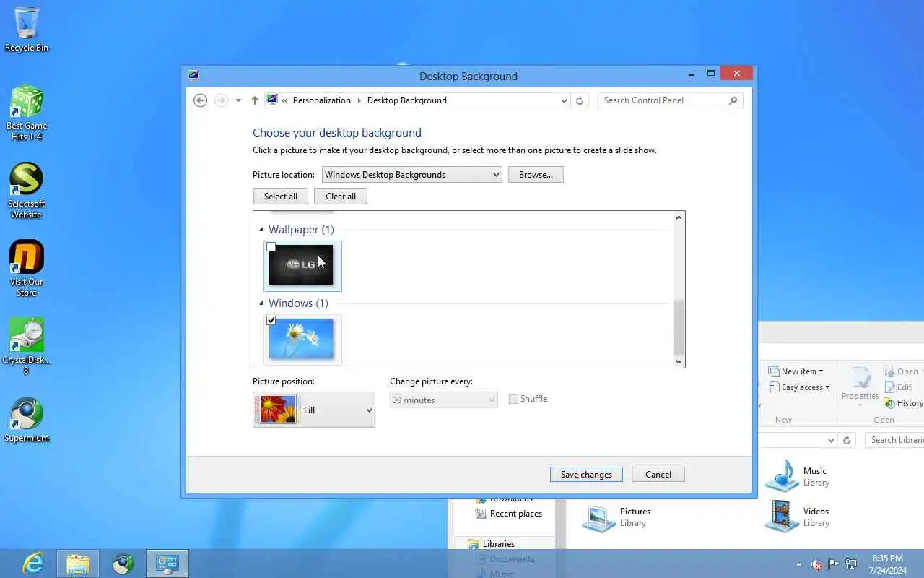Open the Recycle Bin desktop icon
The width and height of the screenshot is (924, 578).
(27, 29)
